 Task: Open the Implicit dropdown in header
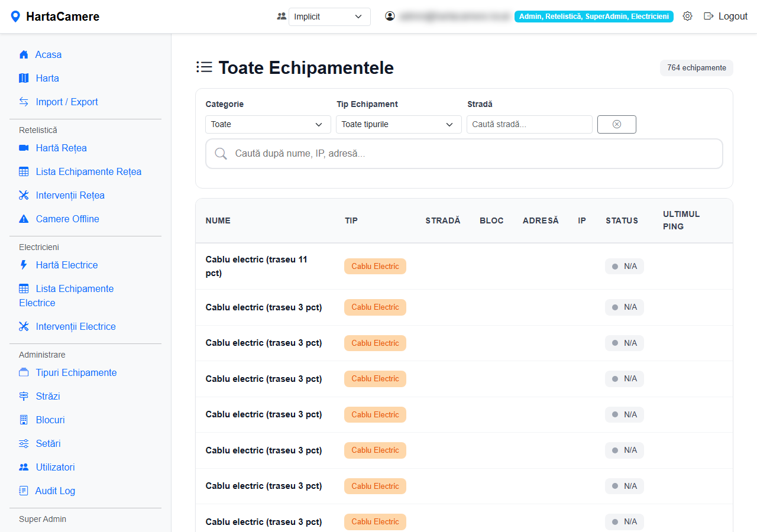329,17
